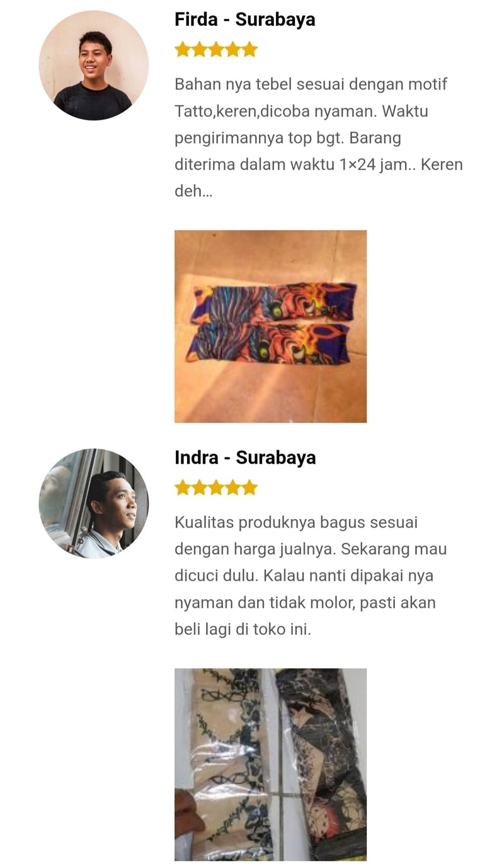The height and width of the screenshot is (868, 504).
Task: Select reviewer name Firda - Surabaya
Action: (x=245, y=20)
